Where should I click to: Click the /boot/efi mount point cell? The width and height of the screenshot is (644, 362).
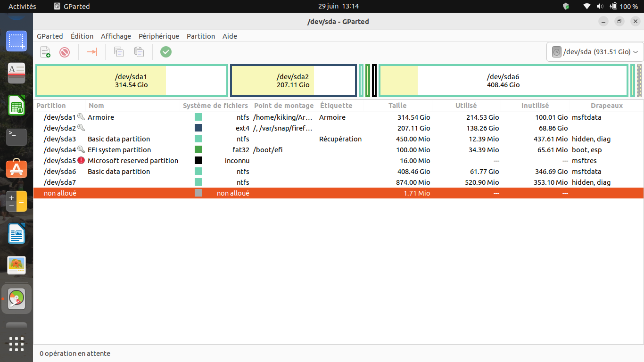268,149
